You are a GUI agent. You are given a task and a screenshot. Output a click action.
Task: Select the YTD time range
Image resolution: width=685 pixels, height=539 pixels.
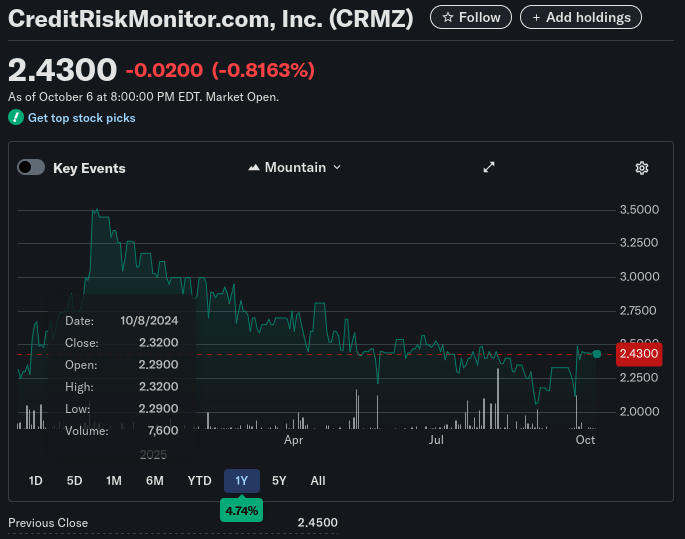pos(200,481)
